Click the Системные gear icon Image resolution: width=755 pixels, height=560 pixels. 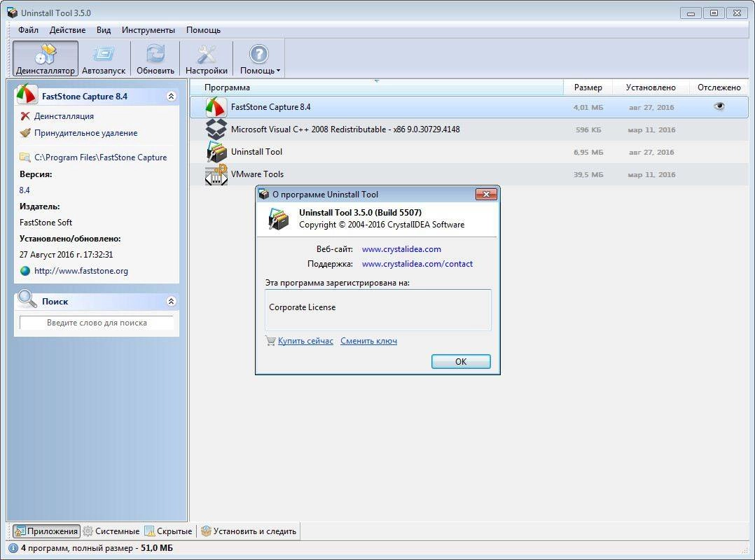pyautogui.click(x=88, y=531)
